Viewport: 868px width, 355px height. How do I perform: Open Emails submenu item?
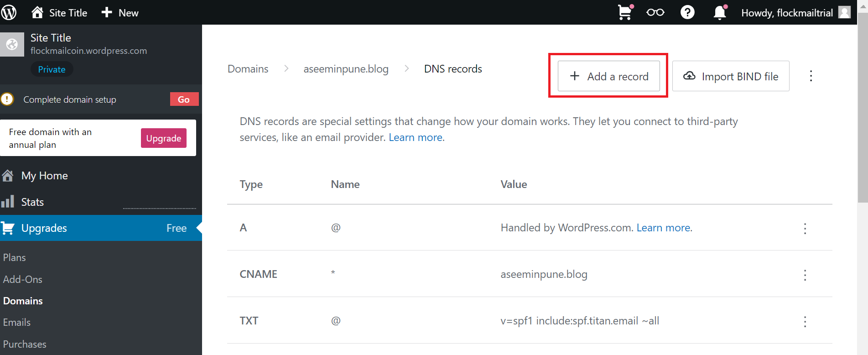point(17,322)
